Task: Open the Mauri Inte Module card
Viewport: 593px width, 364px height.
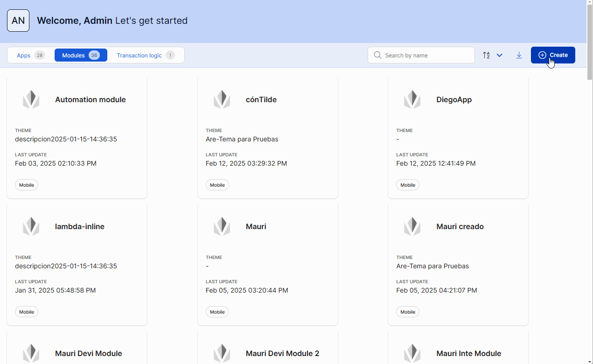Action: coord(468,353)
